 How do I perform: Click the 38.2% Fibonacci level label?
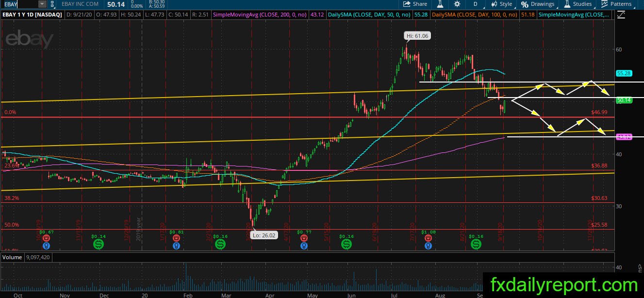(12, 198)
